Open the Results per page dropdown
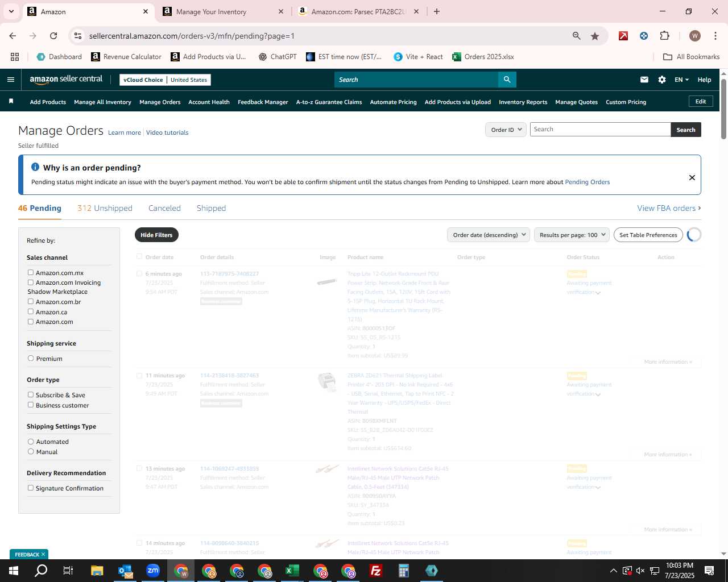Screen dimensions: 728x582 (572, 235)
